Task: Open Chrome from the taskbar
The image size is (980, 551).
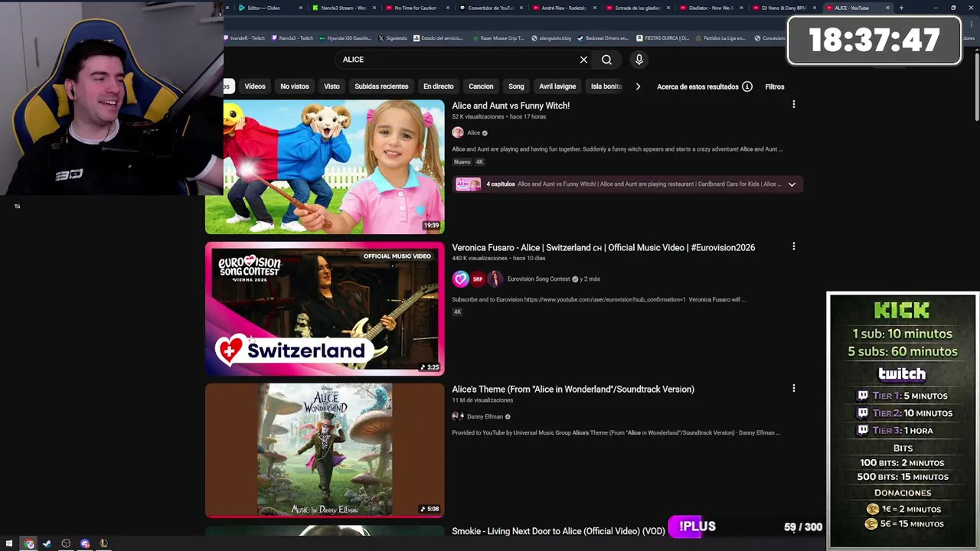Action: 29,543
